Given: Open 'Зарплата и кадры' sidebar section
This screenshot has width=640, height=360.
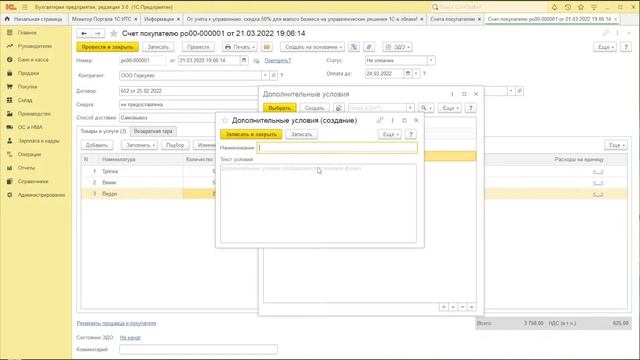Looking at the screenshot, I should point(38,141).
